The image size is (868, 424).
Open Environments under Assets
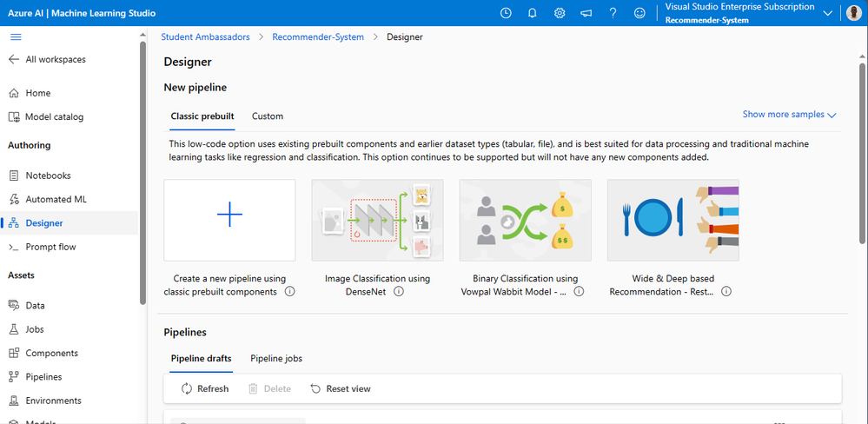45,401
